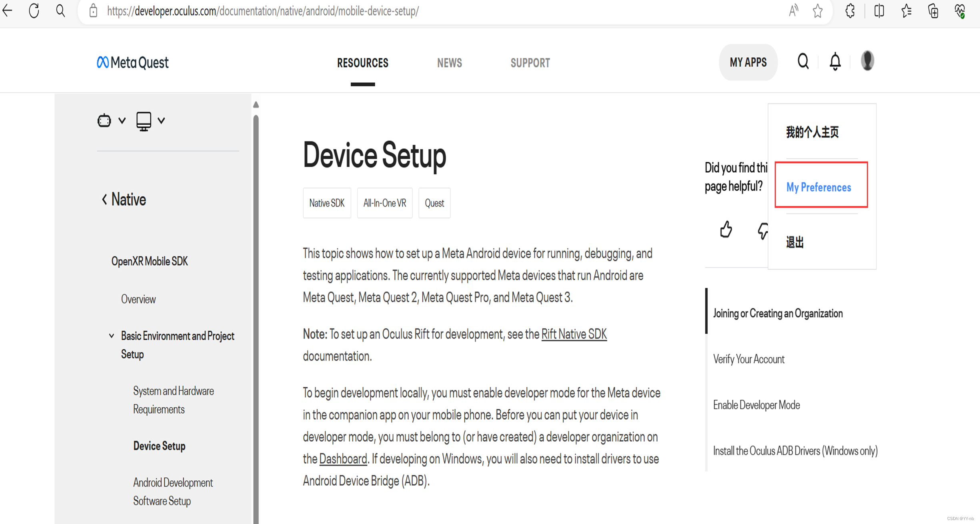Click the user profile avatar
The height and width of the screenshot is (524, 980).
[867, 61]
